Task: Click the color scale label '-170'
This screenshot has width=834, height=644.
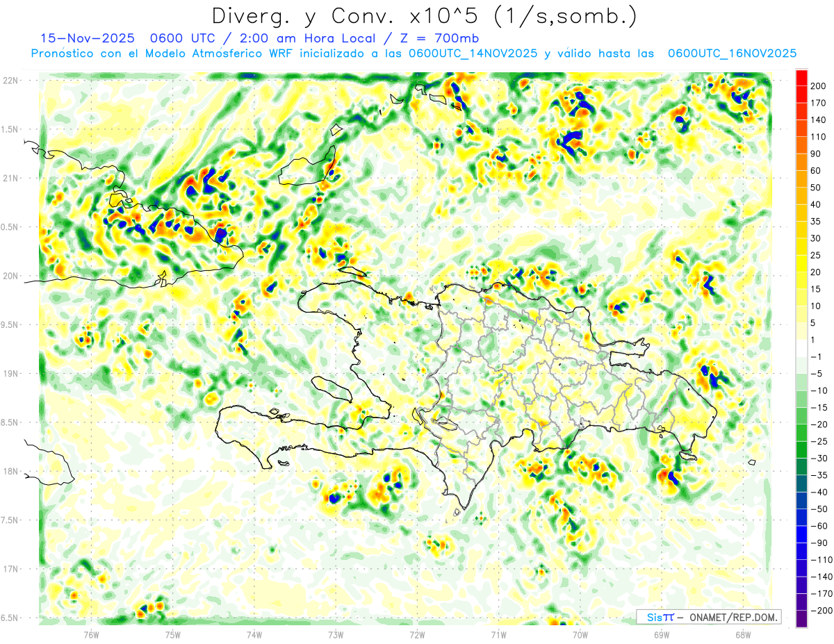Action: (820, 595)
